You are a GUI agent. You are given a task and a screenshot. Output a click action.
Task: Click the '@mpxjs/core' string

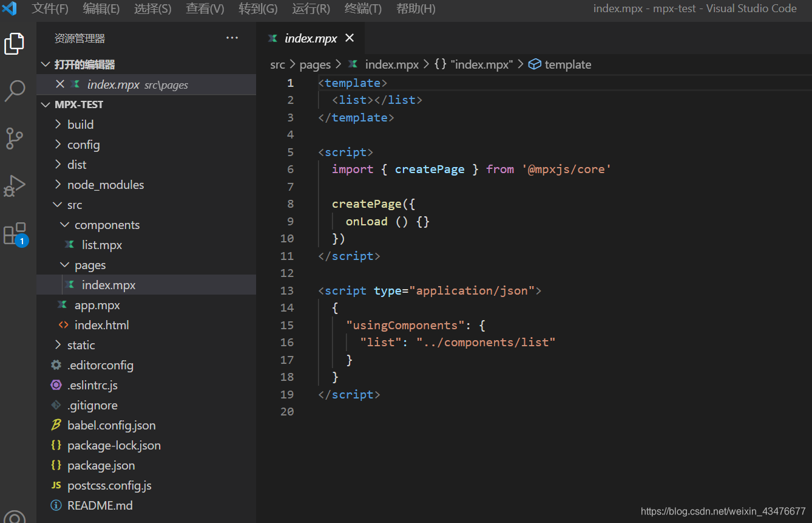[566, 169]
